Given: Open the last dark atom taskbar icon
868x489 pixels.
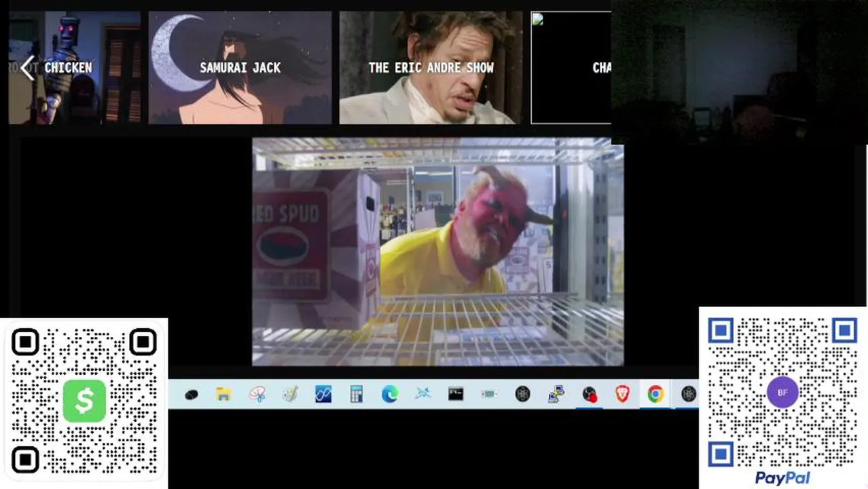Looking at the screenshot, I should pos(688,394).
